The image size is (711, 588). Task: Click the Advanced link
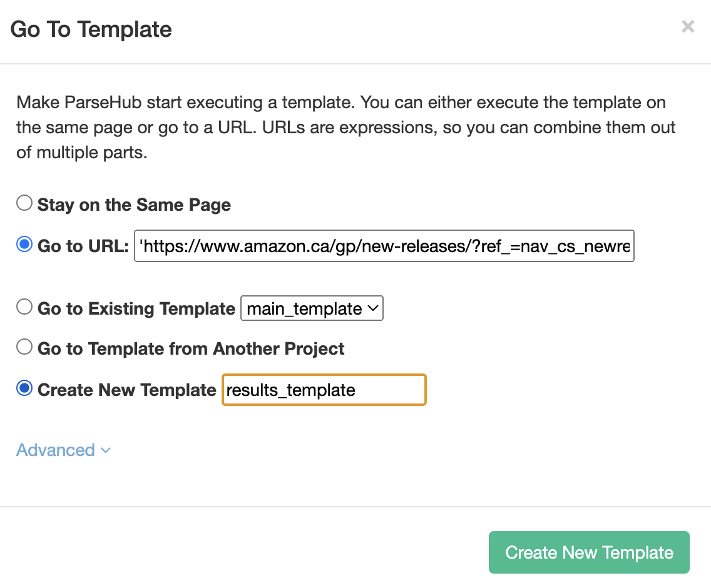click(x=55, y=450)
